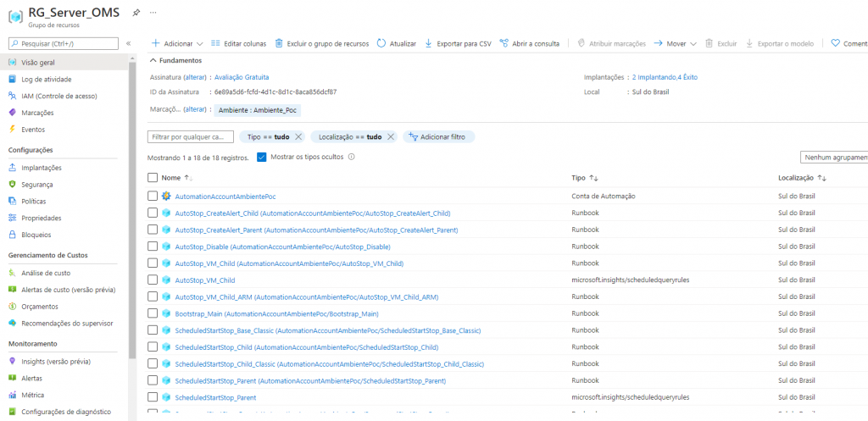Click the Atualizar refresh icon
This screenshot has height=421, width=868.
[381, 43]
